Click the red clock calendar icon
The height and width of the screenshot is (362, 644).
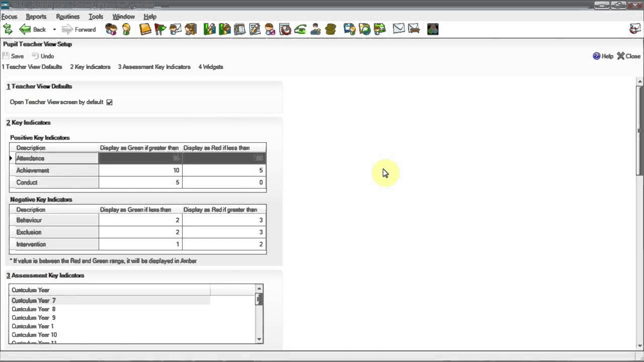(285, 29)
